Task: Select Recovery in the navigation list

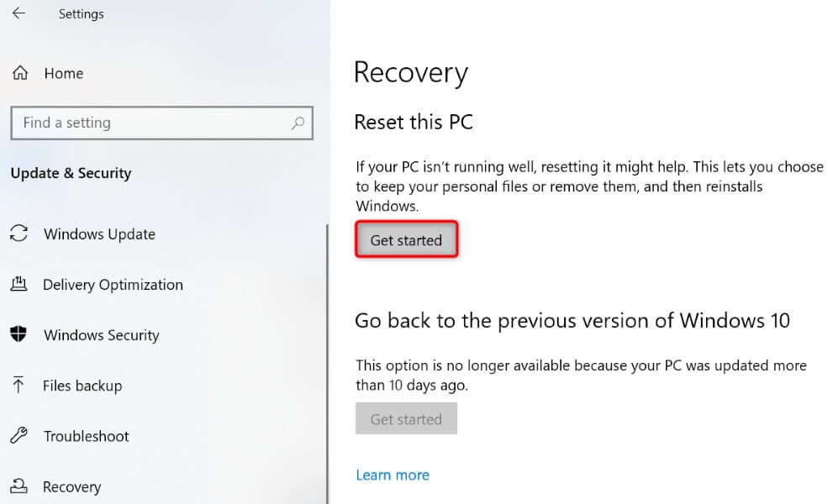Action: click(72, 486)
